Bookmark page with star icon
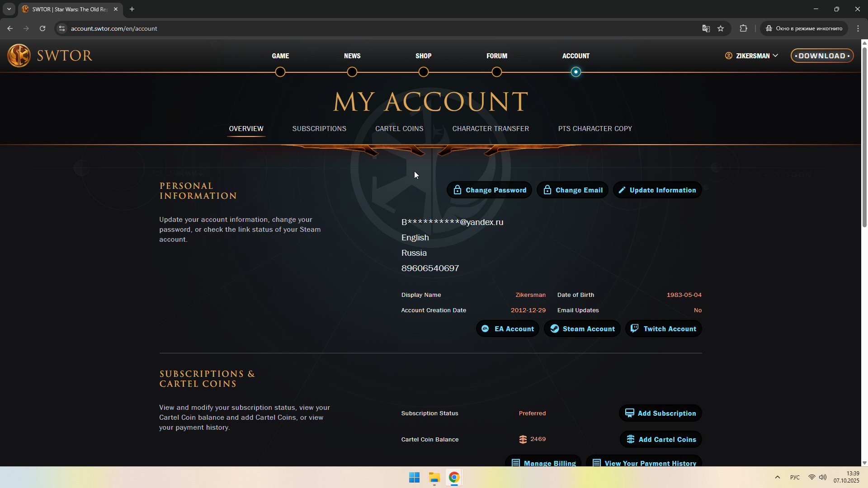 click(x=721, y=28)
